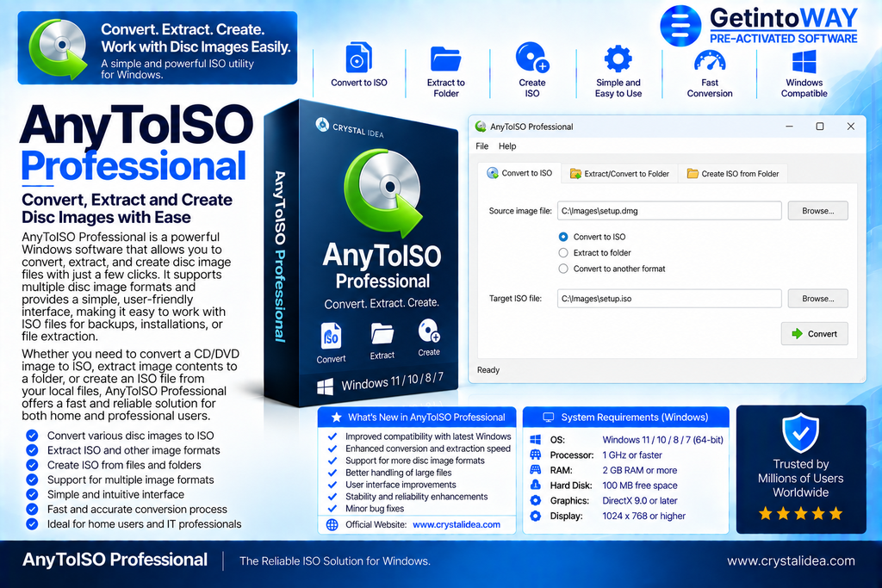The width and height of the screenshot is (882, 588).
Task: Click the icon beside Display requirement
Action: click(535, 516)
